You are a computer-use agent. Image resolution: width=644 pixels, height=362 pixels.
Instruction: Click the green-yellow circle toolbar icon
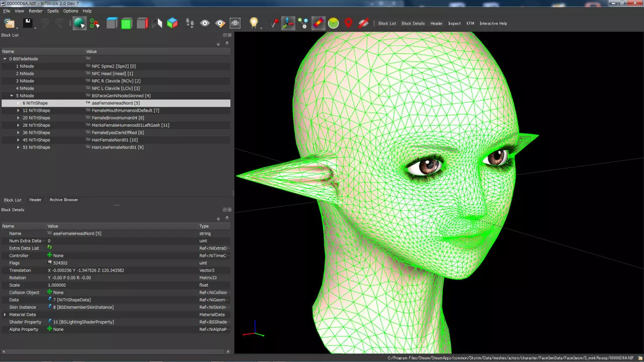pos(333,23)
